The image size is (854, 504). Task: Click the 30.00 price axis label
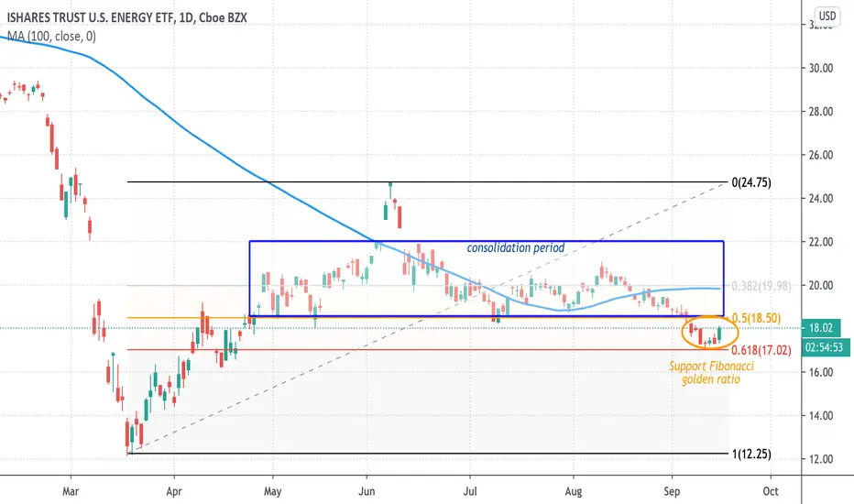click(821, 68)
